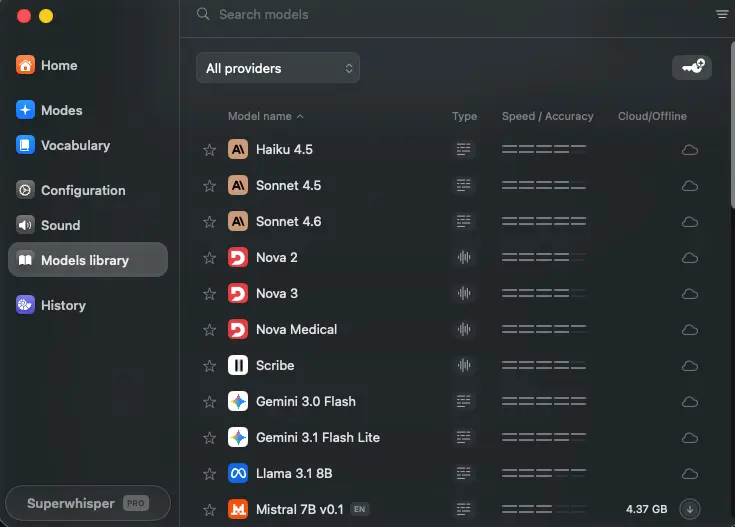The image size is (735, 527).
Task: Click the cloud icon for Sonnet 4.6
Action: (x=690, y=222)
